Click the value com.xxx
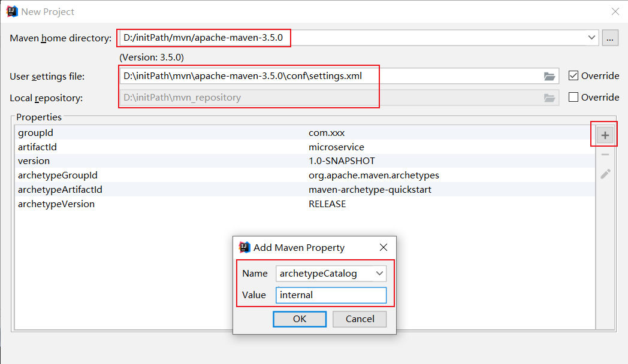The image size is (628, 364). coord(327,133)
